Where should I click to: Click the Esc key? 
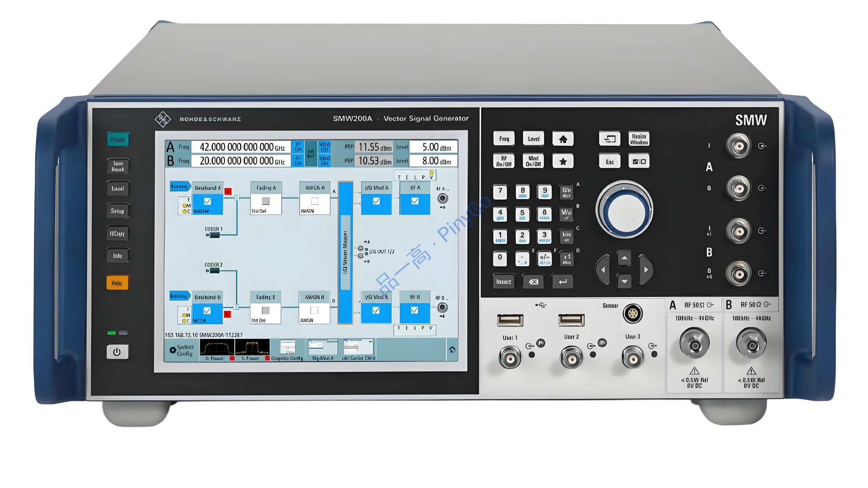point(609,161)
